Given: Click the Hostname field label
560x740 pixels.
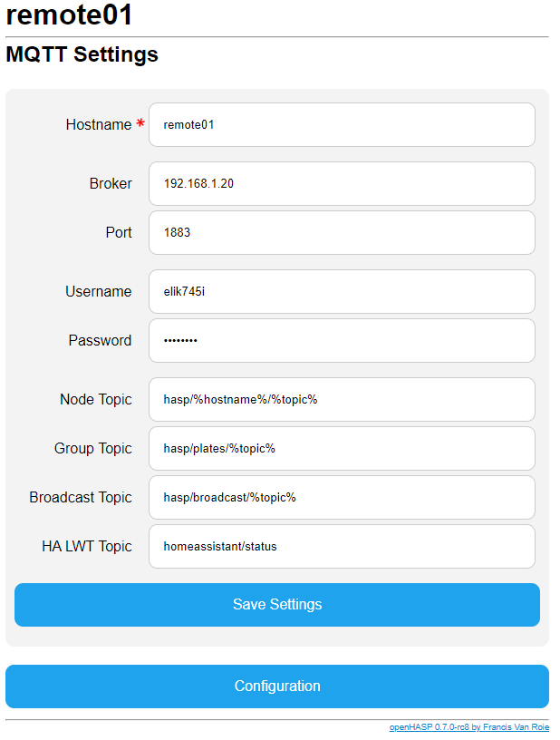Looking at the screenshot, I should 100,124.
